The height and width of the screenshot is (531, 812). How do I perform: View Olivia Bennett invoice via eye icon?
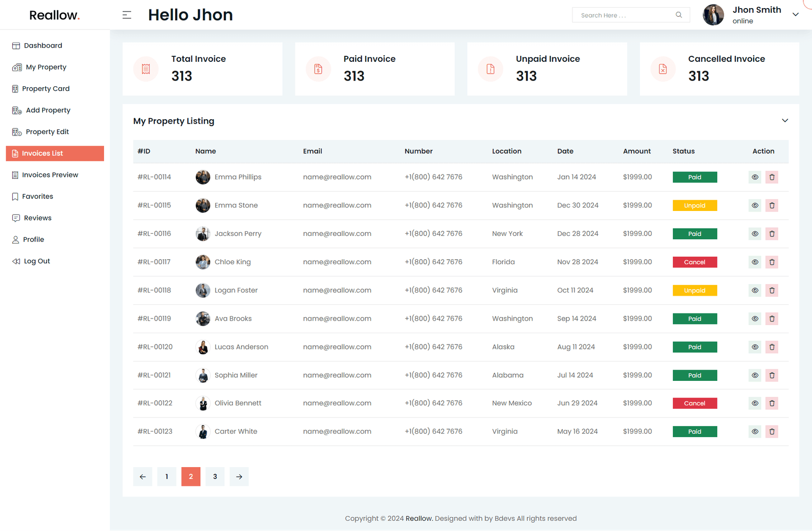pyautogui.click(x=755, y=403)
